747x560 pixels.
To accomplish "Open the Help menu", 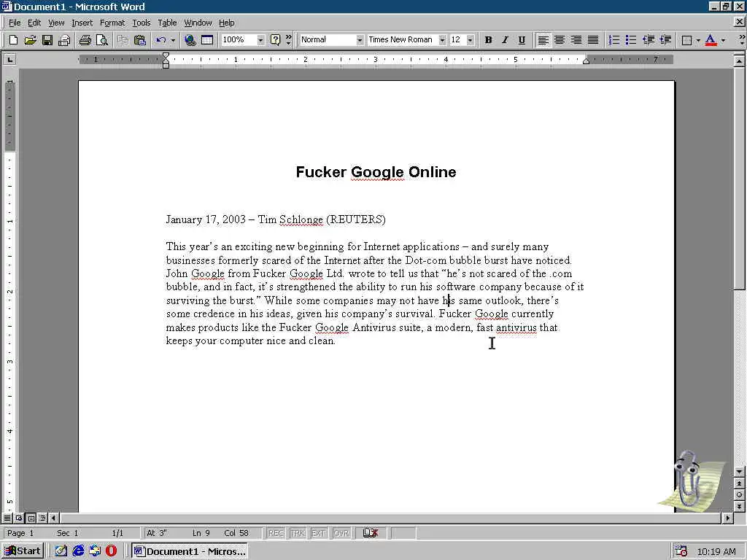I will 227,23.
